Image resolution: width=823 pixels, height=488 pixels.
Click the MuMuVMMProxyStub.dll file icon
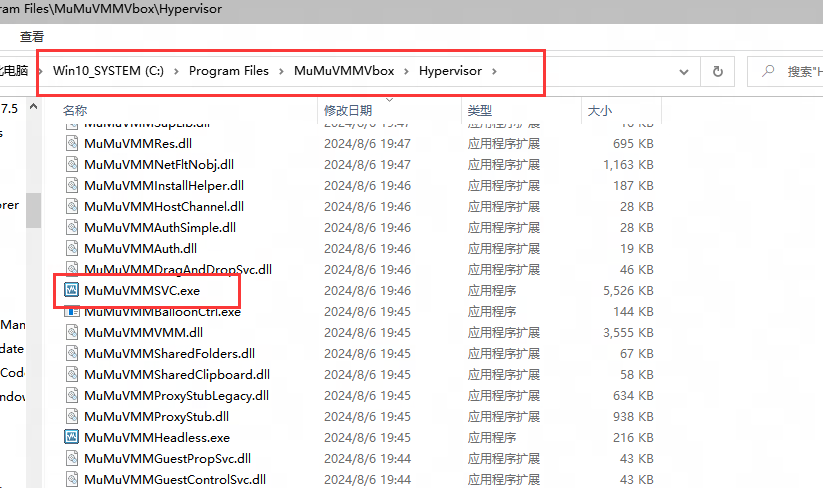(72, 416)
